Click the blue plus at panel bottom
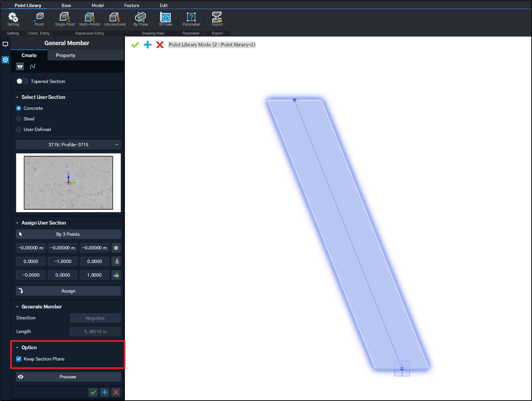Image resolution: width=532 pixels, height=401 pixels. click(105, 392)
